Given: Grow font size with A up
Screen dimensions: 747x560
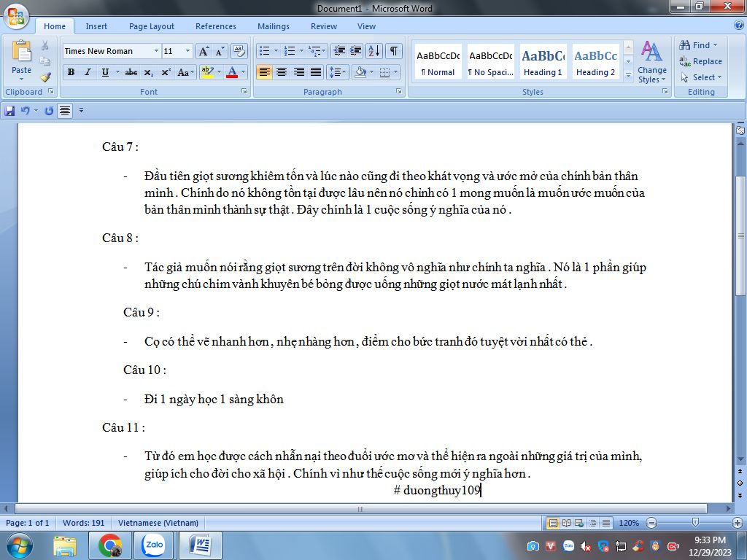Looking at the screenshot, I should [x=204, y=51].
